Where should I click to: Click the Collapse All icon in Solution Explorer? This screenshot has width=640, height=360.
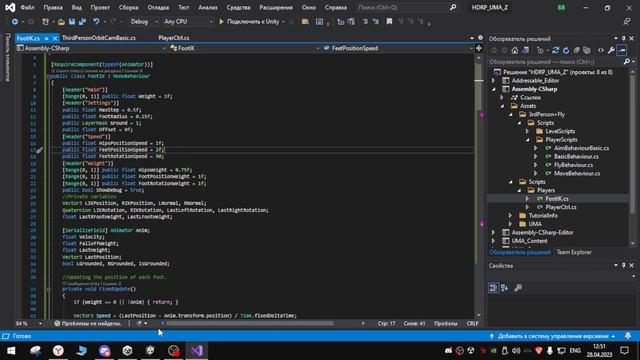click(576, 50)
